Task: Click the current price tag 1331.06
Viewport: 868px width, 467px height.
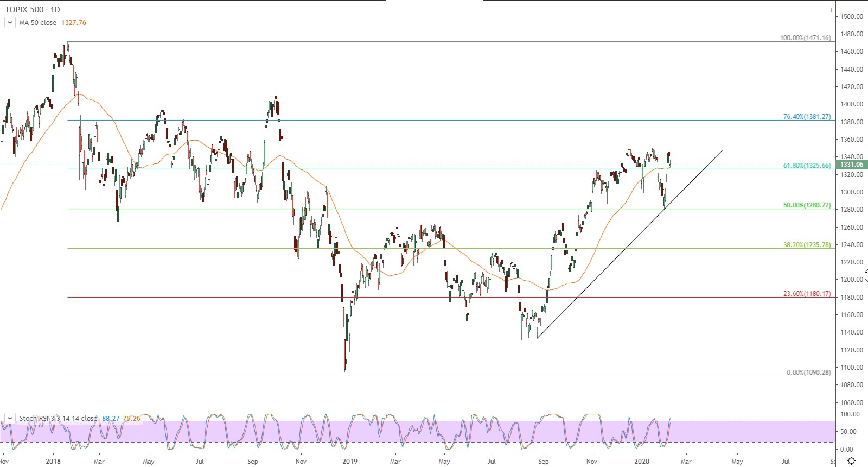Action: tap(852, 165)
